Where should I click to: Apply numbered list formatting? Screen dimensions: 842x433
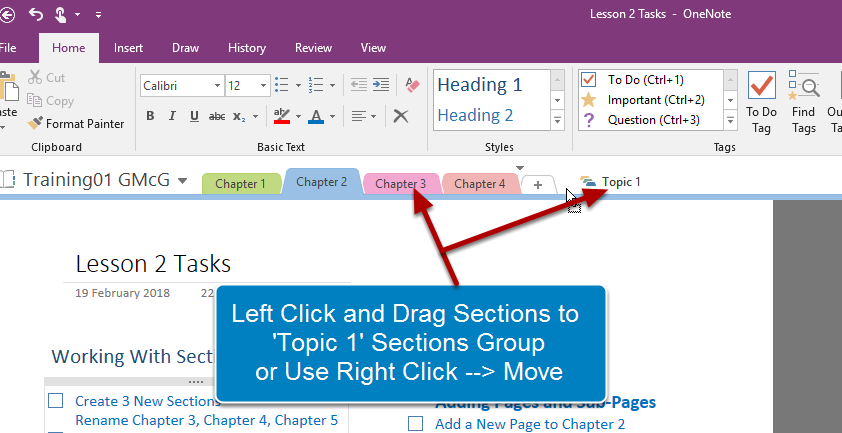coord(316,85)
